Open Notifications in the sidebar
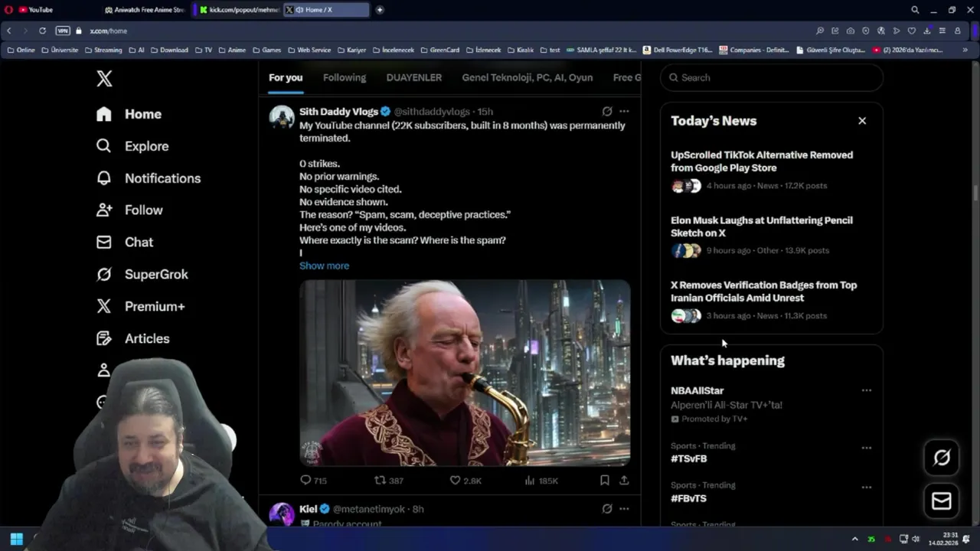Viewport: 980px width, 551px height. [x=149, y=178]
